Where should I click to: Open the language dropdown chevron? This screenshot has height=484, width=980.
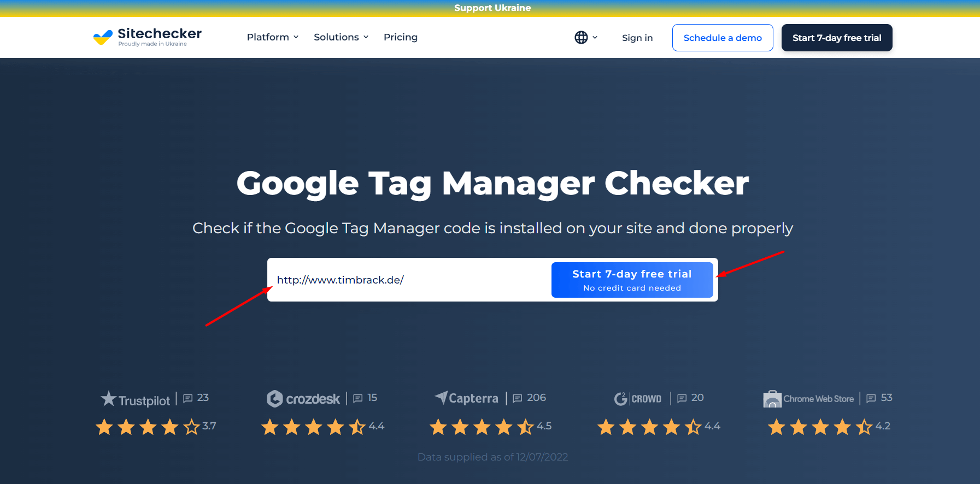[595, 37]
